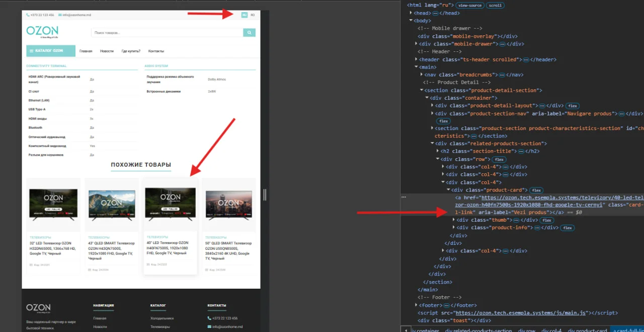This screenshot has height=332, width=644.
Task: Click the ellipsis badge in ts-header row
Action: coord(526,59)
